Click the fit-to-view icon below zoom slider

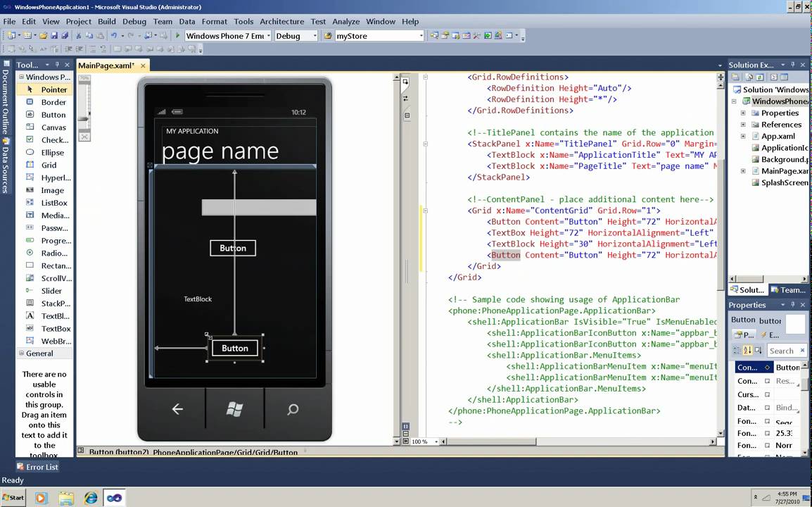[84, 137]
